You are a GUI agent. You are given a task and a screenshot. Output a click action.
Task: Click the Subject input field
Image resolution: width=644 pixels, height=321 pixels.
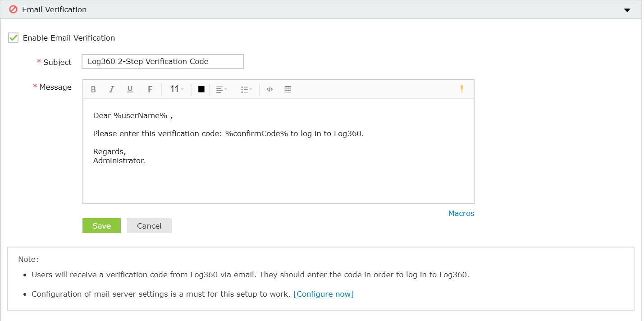coord(162,61)
